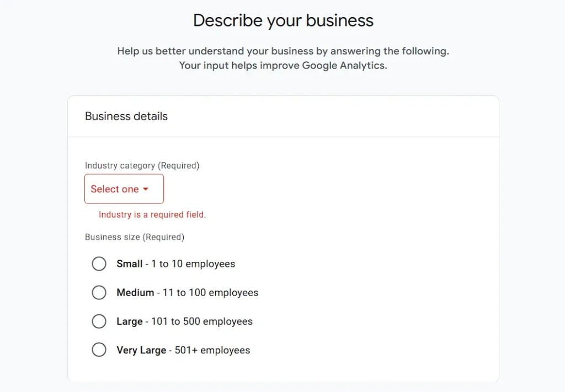The image size is (565, 392).
Task: Click 'Business size (Required)' label
Action: (135, 237)
